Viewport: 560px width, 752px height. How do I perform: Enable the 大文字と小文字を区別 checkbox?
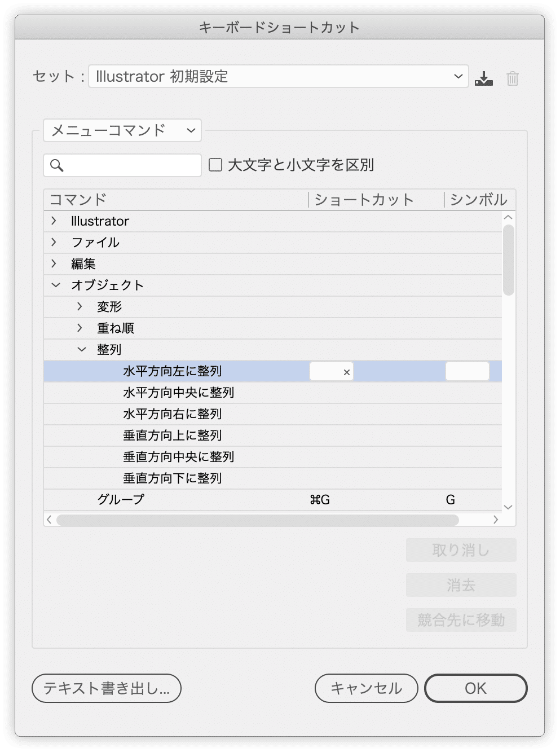coord(215,164)
